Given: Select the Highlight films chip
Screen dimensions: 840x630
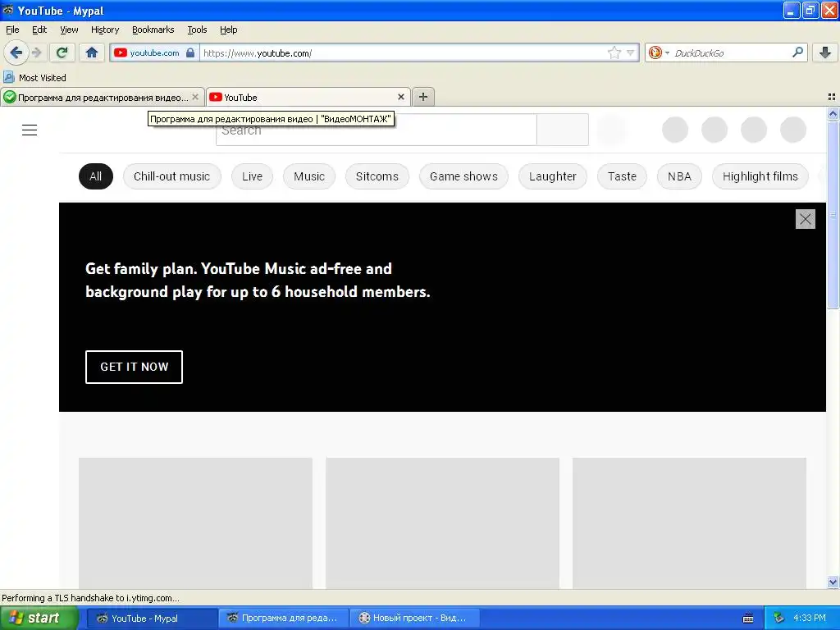Looking at the screenshot, I should coord(760,176).
